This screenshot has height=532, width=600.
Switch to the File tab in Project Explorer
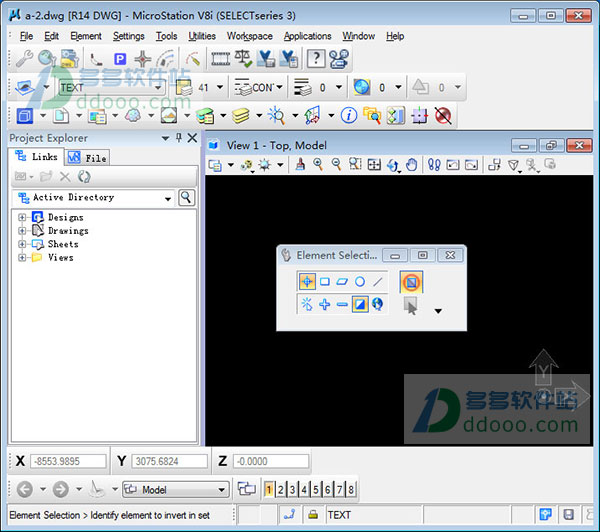(87, 158)
